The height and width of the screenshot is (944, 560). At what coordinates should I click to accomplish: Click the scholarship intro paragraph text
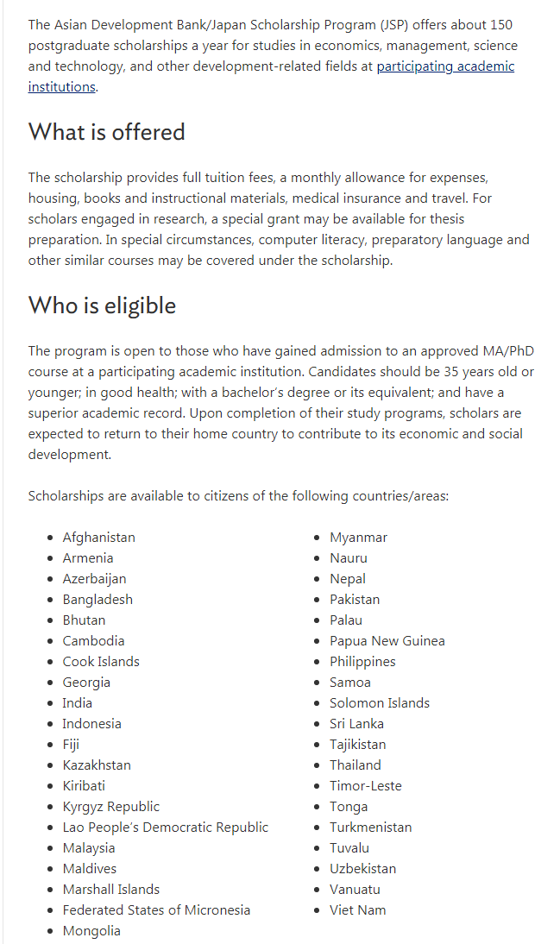coord(271,55)
